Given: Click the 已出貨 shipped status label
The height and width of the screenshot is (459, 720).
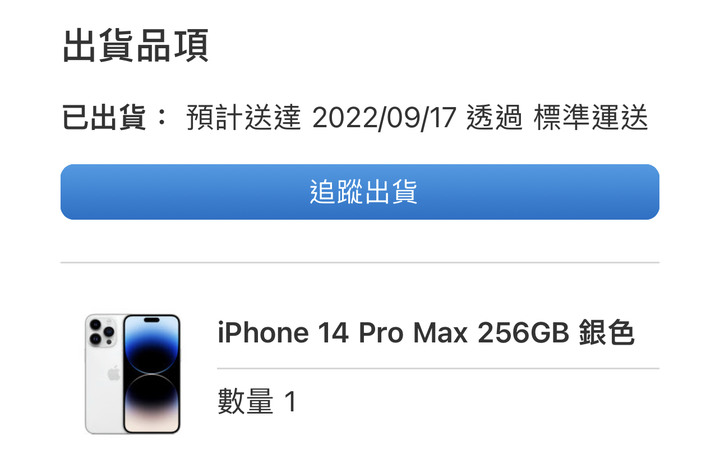Looking at the screenshot, I should 104,118.
